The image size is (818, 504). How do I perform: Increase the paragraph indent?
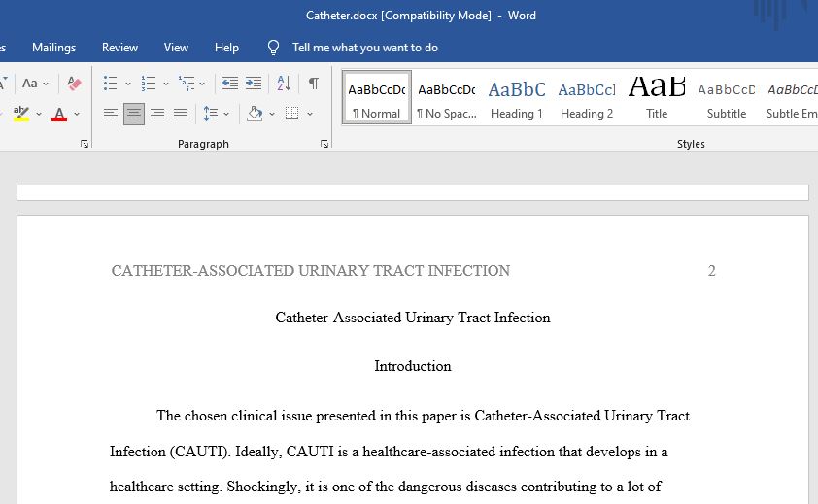tap(254, 83)
